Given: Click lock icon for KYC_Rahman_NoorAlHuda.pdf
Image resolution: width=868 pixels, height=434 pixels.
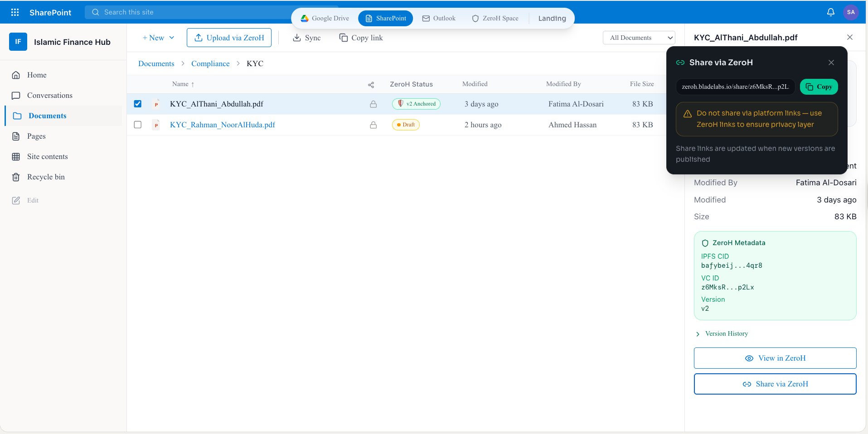Looking at the screenshot, I should click(373, 125).
